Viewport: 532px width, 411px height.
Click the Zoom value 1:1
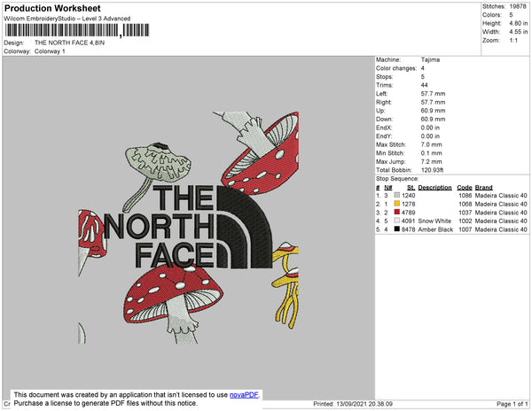point(513,41)
